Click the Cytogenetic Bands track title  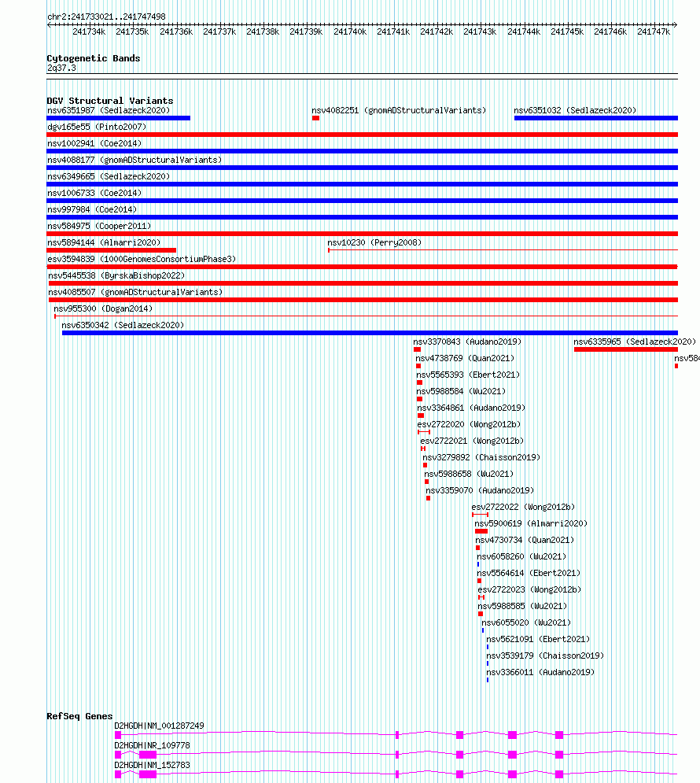coord(94,58)
